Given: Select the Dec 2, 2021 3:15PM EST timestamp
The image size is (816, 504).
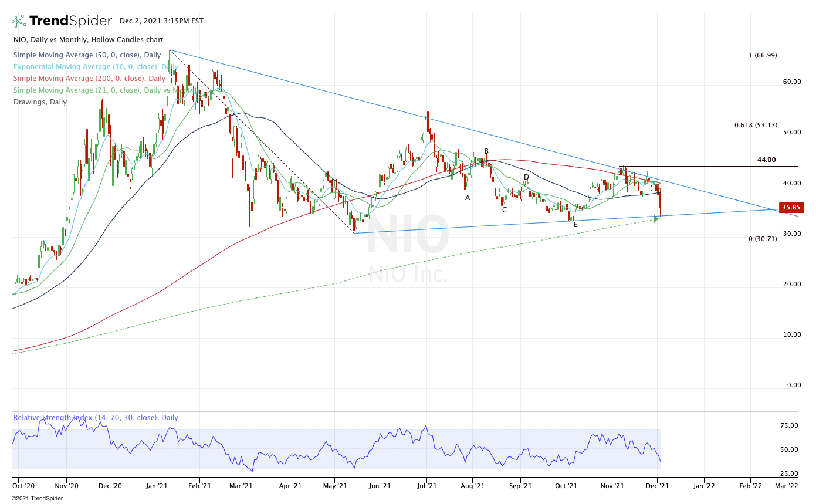Looking at the screenshot, I should (161, 21).
